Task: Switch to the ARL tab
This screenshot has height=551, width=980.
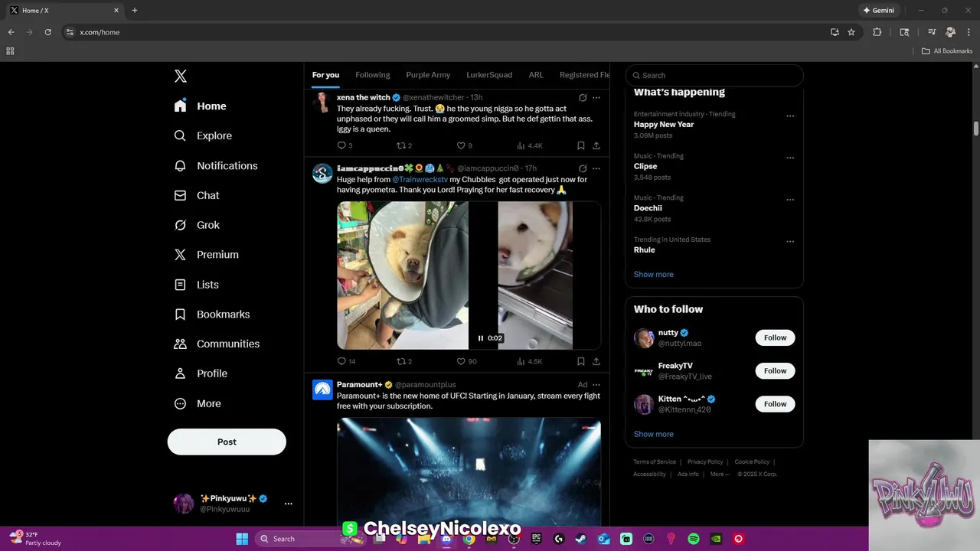Action: pos(536,75)
